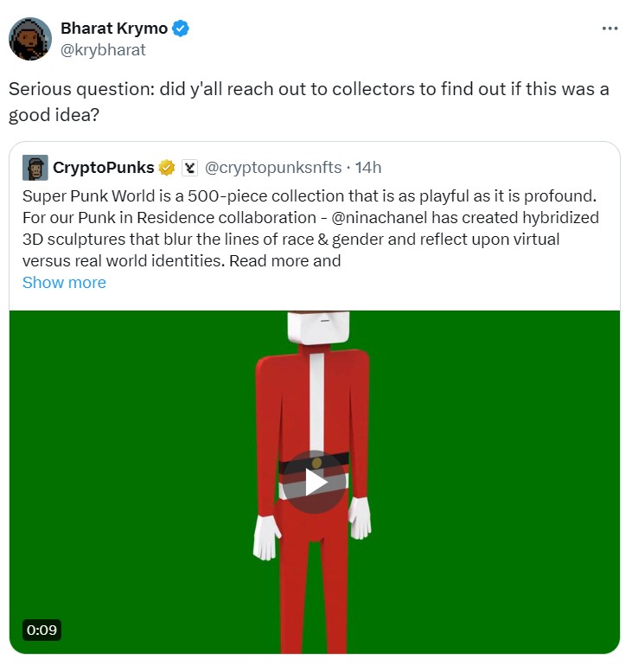Click the gold verified badge beside CryptoPunks
Viewport: 632px width, 672px height.
167,168
